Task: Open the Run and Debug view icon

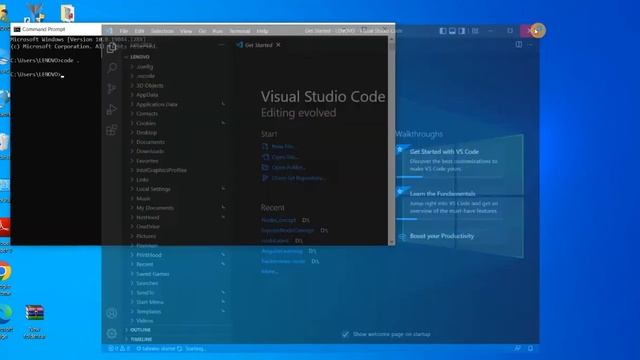Action: [x=111, y=109]
